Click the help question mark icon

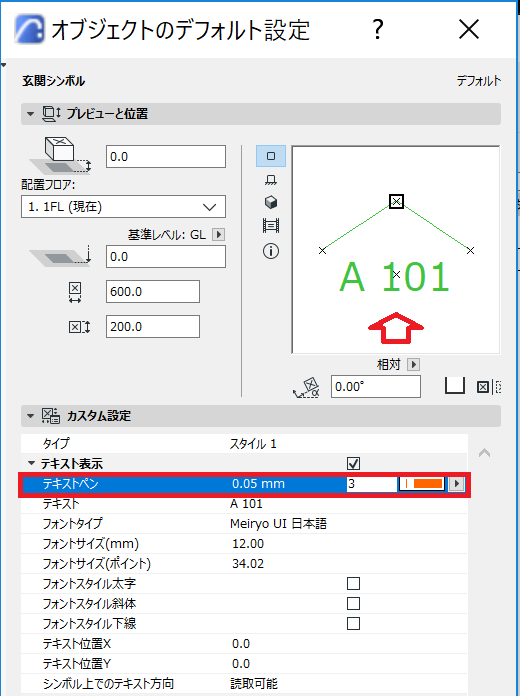click(x=377, y=30)
